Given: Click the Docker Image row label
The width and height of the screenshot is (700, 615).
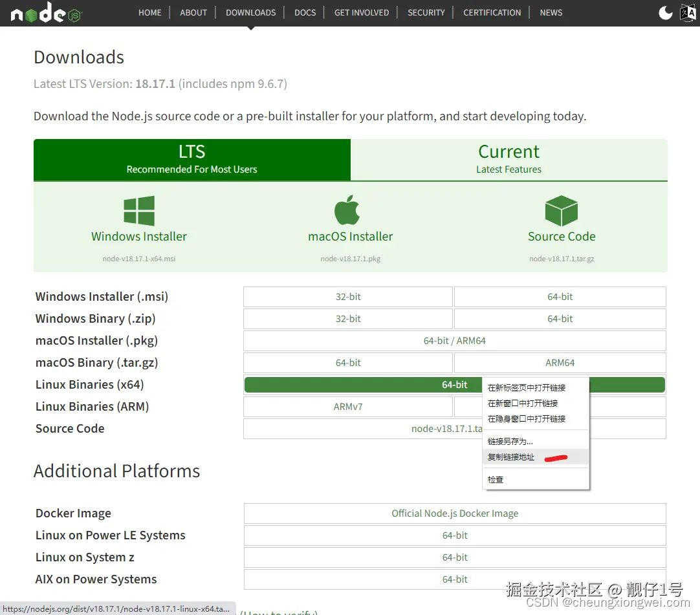Looking at the screenshot, I should pyautogui.click(x=73, y=513).
